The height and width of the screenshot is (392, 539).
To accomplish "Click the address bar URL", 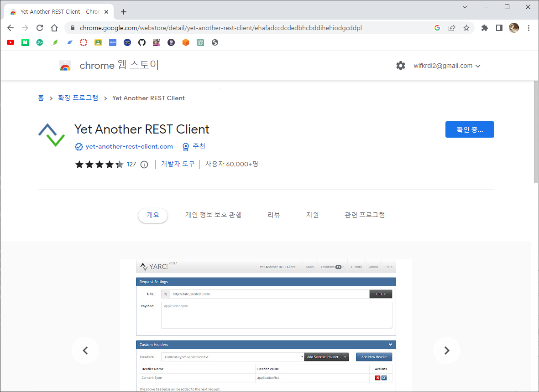I will pos(221,28).
